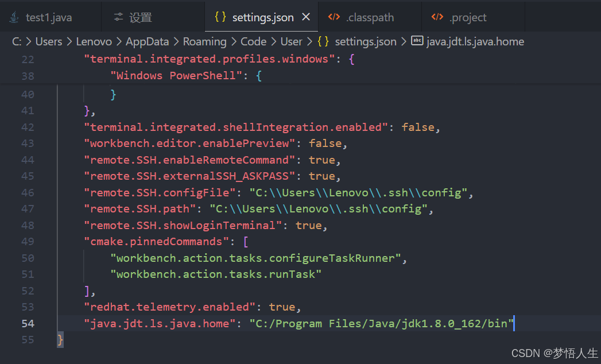The width and height of the screenshot is (601, 364).
Task: Click the chevron after User in breadcrumb
Action: click(310, 41)
